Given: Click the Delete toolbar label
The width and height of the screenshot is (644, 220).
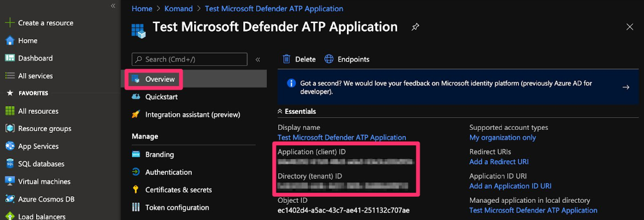Looking at the screenshot, I should pos(305,59).
